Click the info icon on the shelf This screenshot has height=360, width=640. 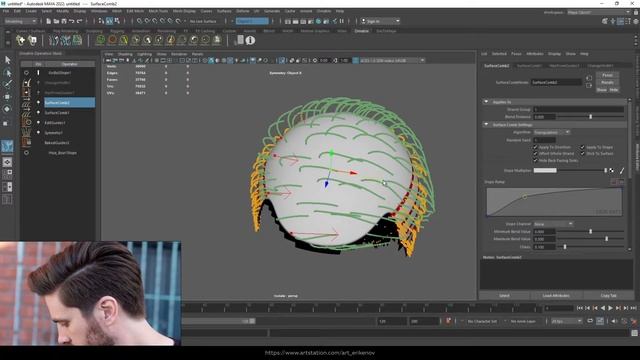(250, 40)
